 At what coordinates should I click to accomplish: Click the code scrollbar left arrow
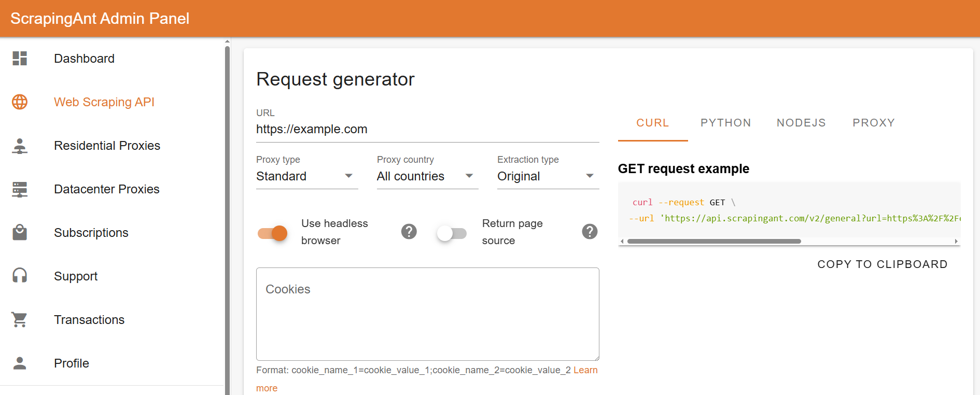622,241
